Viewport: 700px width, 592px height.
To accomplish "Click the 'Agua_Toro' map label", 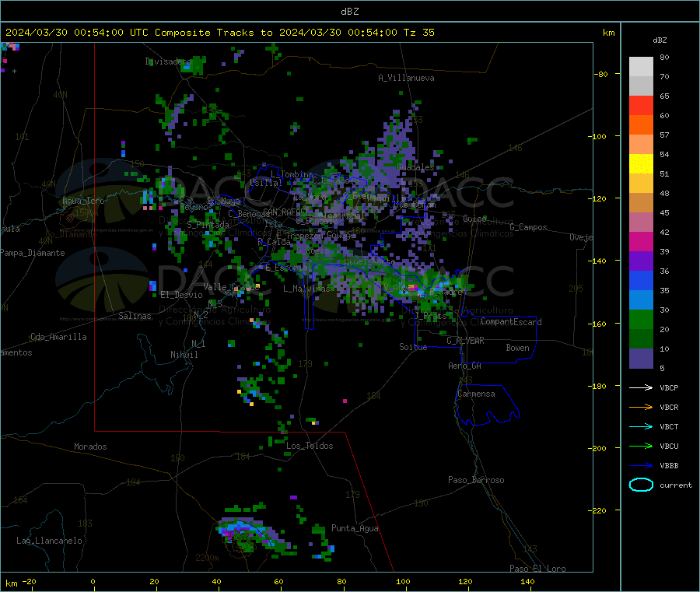I will (83, 201).
